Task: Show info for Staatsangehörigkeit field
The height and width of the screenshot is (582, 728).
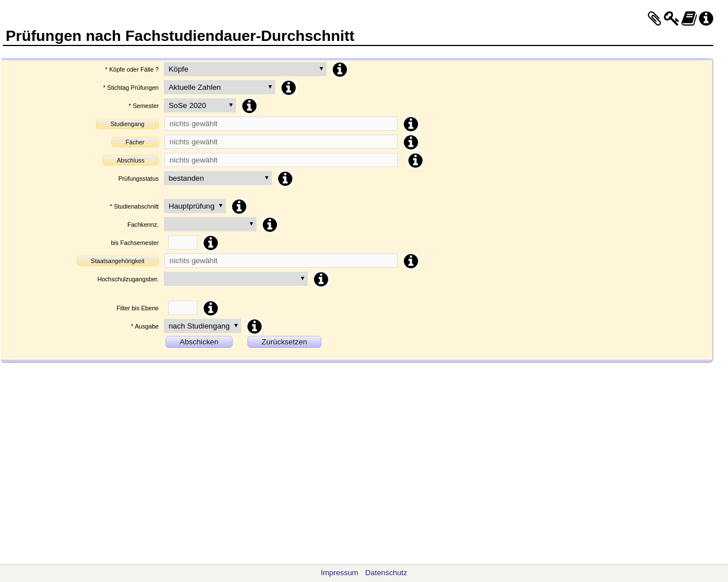Action: pyautogui.click(x=411, y=261)
